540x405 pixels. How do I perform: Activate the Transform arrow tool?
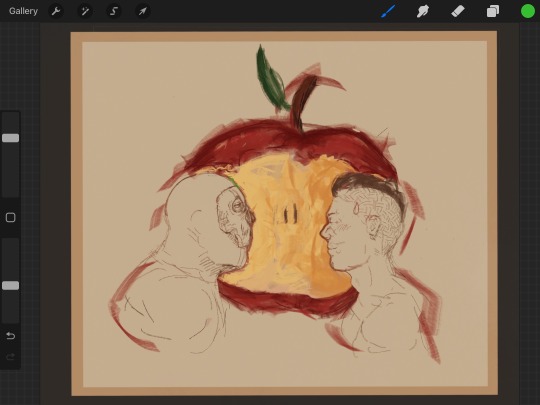(x=142, y=11)
